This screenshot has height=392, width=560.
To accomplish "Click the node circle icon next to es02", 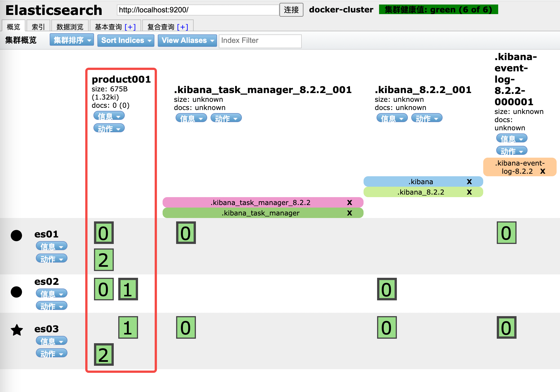I will coord(17,292).
